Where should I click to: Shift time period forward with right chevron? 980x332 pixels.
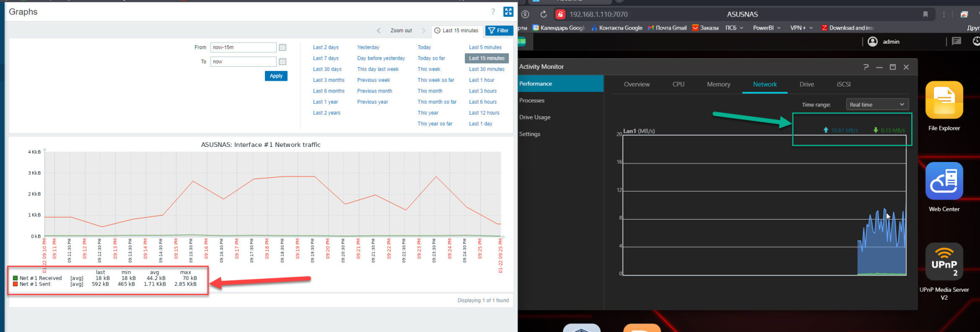coord(423,31)
